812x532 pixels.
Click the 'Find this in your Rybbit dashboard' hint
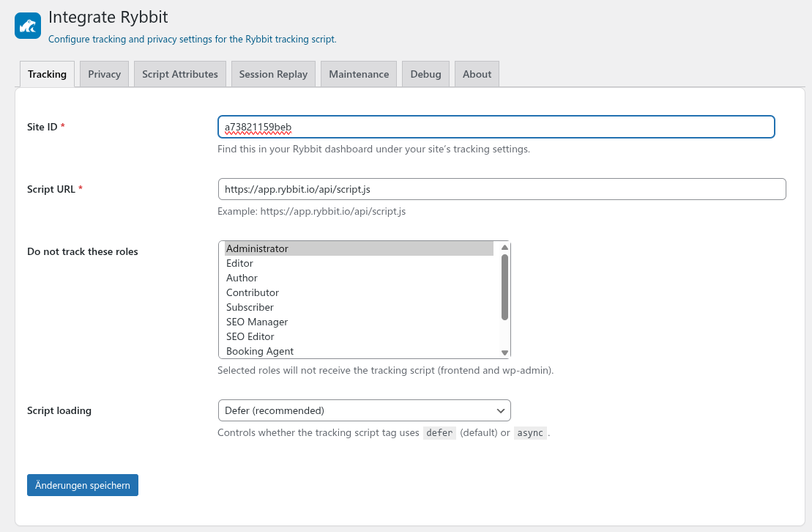373,149
